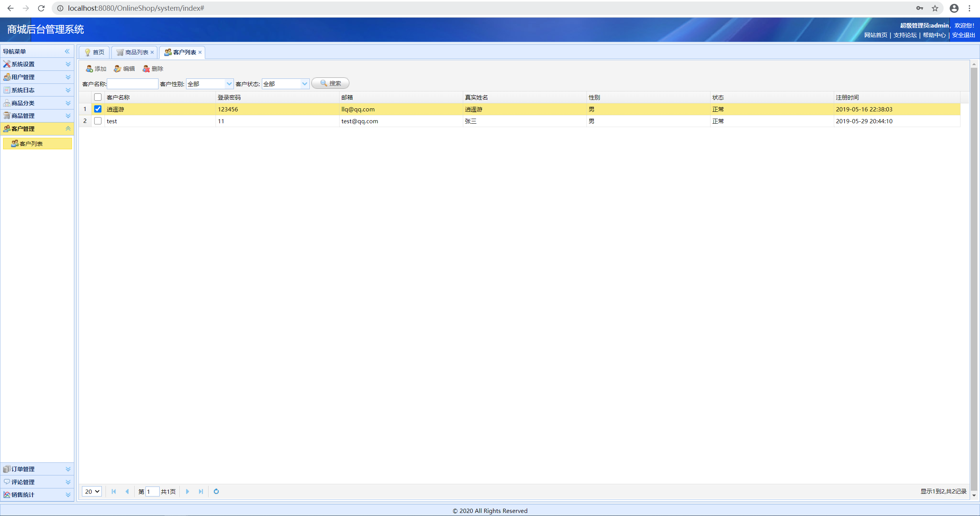This screenshot has width=980, height=516.
Task: Open browser profile account icon
Action: point(954,8)
